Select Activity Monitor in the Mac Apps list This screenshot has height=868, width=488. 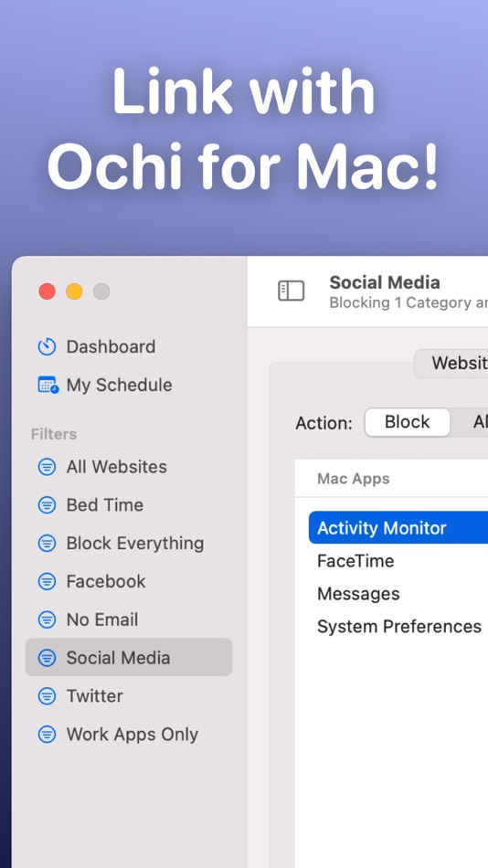pos(398,527)
